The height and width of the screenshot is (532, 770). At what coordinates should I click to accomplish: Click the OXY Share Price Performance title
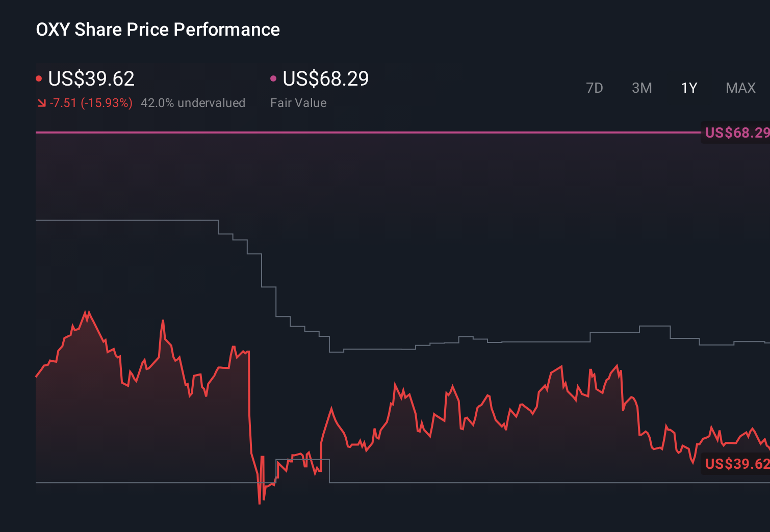158,30
